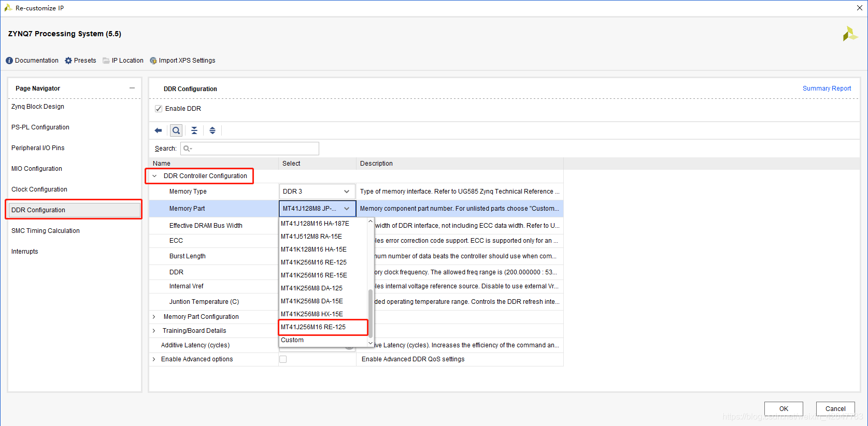Open the Documentation info icon
This screenshot has width=868, height=426.
[9, 61]
